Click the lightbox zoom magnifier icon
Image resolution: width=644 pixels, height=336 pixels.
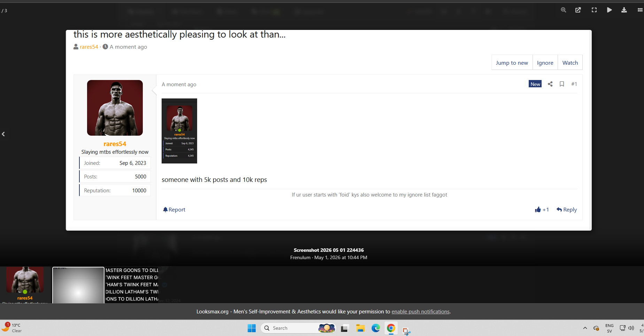(563, 10)
